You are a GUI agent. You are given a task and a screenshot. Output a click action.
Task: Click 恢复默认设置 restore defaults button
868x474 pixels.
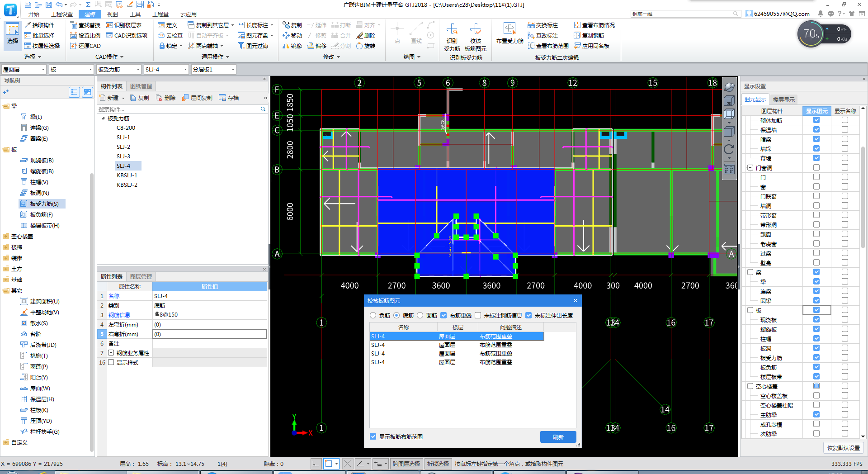(844, 448)
